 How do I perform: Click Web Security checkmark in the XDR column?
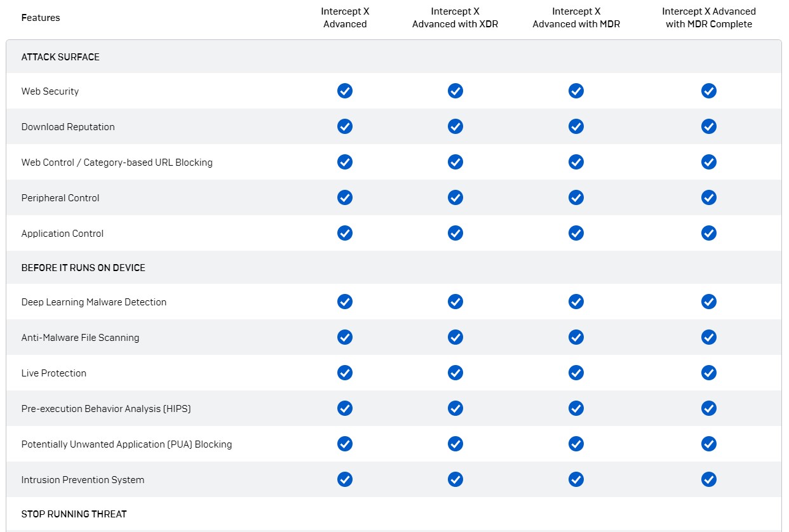455,91
